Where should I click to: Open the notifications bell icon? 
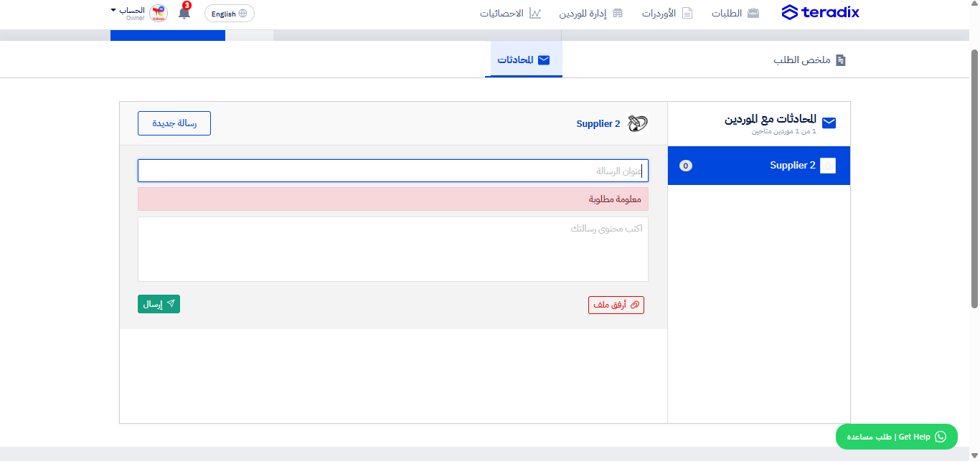(x=184, y=13)
